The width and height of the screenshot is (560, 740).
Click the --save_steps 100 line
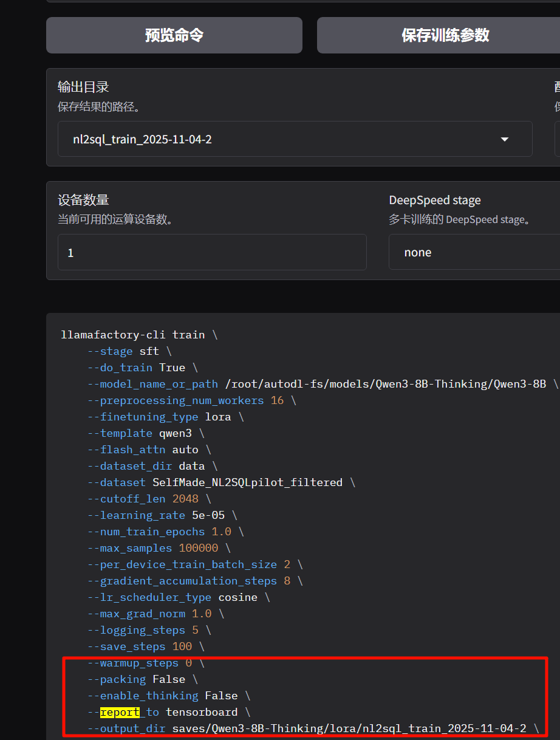tap(146, 646)
